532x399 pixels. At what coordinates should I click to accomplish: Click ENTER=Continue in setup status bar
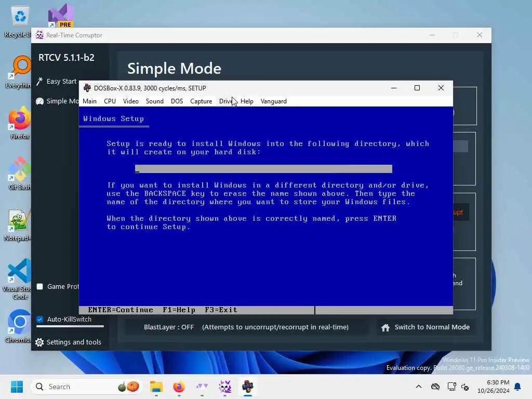point(121,310)
